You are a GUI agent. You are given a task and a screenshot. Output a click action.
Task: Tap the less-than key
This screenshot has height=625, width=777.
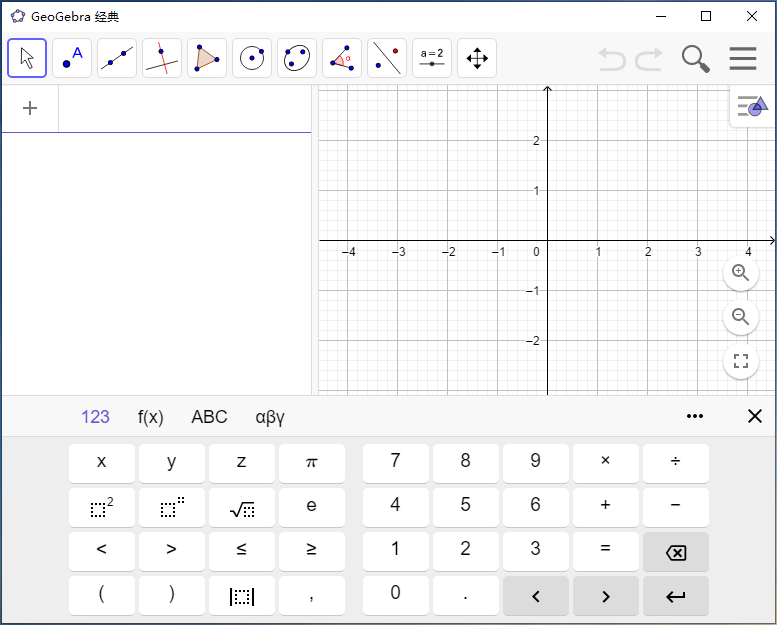tap(102, 551)
